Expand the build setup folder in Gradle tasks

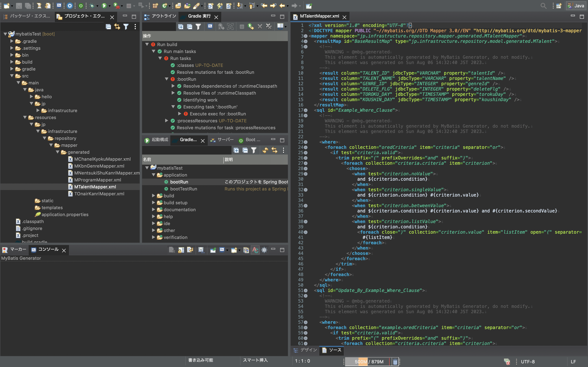[x=153, y=202]
